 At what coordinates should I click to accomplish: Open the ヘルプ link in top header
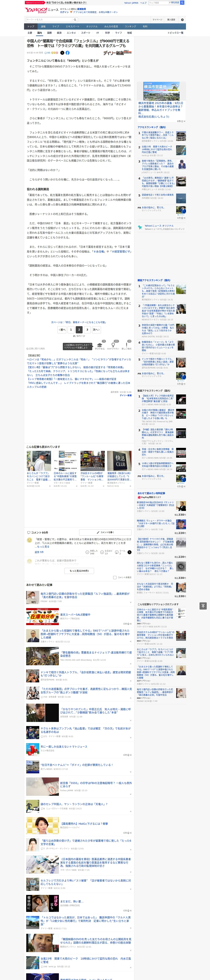[x=143, y=3]
